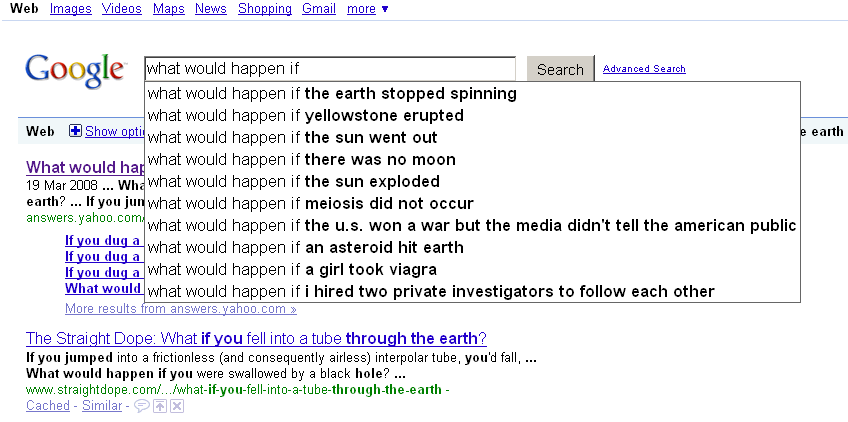Click the Google logo
Viewport: 848px width, 422px height.
[x=75, y=70]
